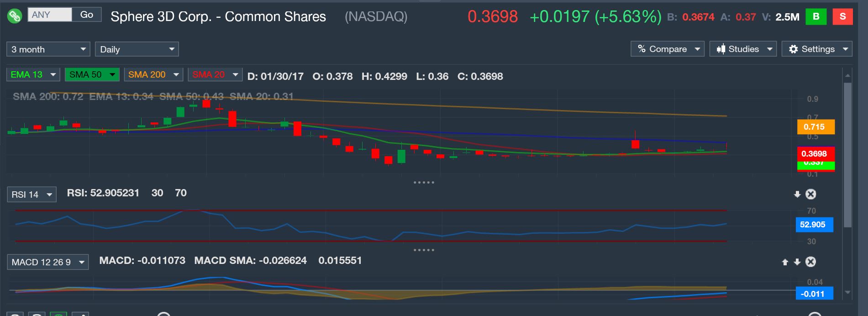Focus the ANY symbol input field

click(x=50, y=15)
